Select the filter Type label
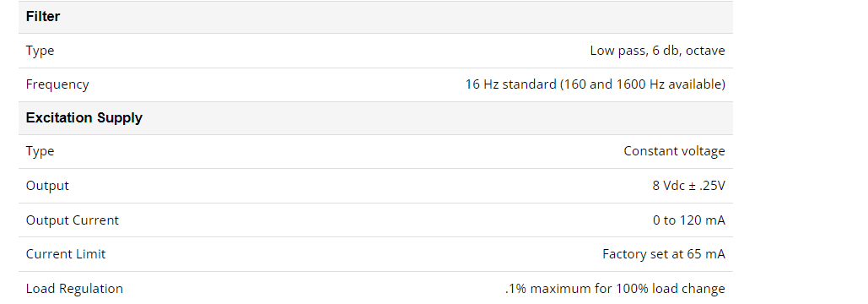 [x=40, y=51]
